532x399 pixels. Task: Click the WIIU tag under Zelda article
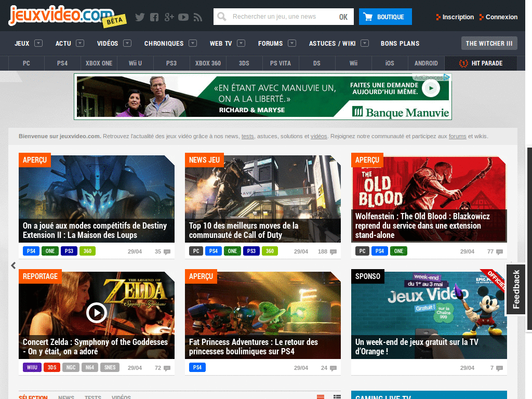pyautogui.click(x=32, y=367)
